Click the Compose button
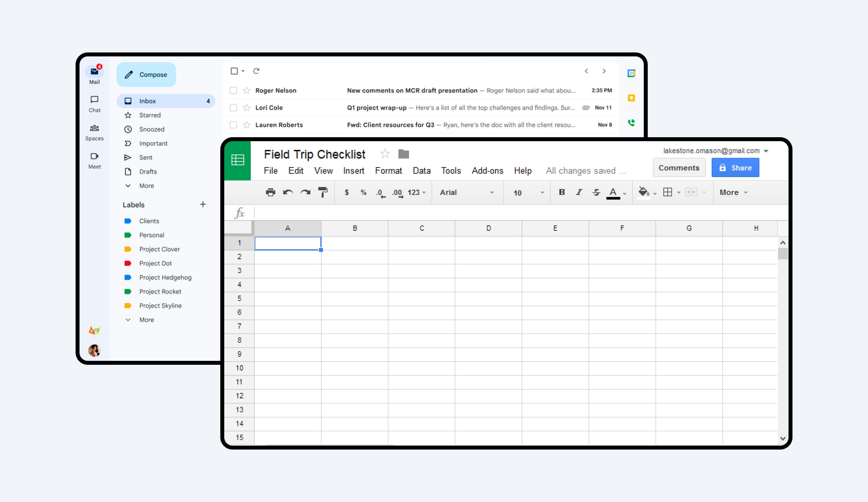This screenshot has width=868, height=502. click(x=146, y=75)
